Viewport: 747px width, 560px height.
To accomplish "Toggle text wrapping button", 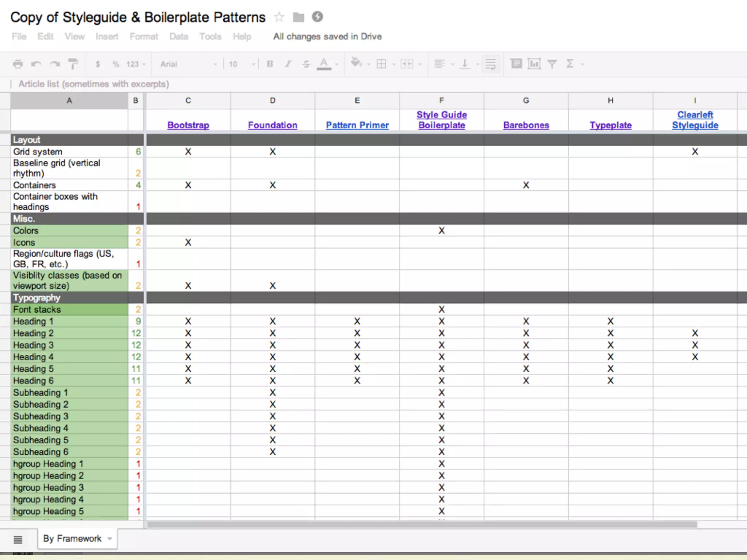I will pyautogui.click(x=491, y=64).
